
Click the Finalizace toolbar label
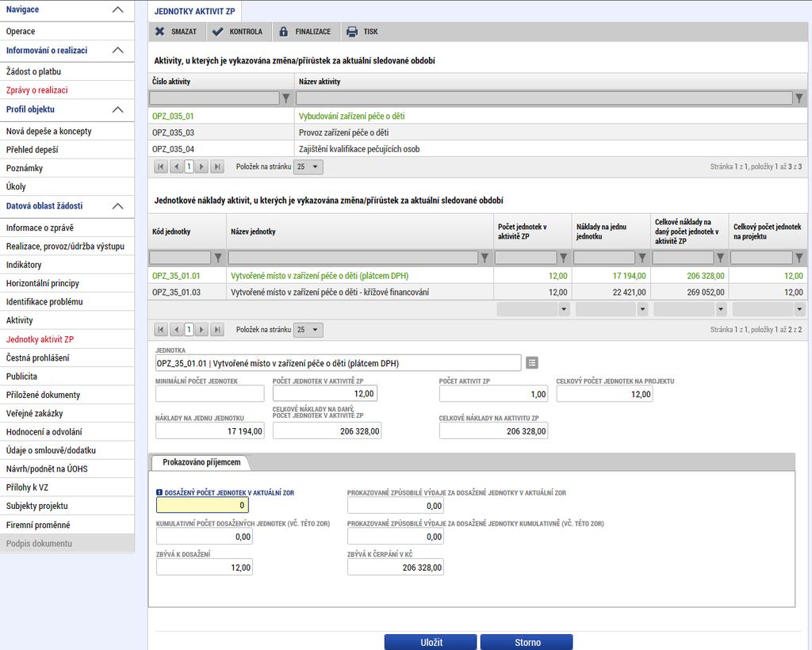click(x=312, y=32)
